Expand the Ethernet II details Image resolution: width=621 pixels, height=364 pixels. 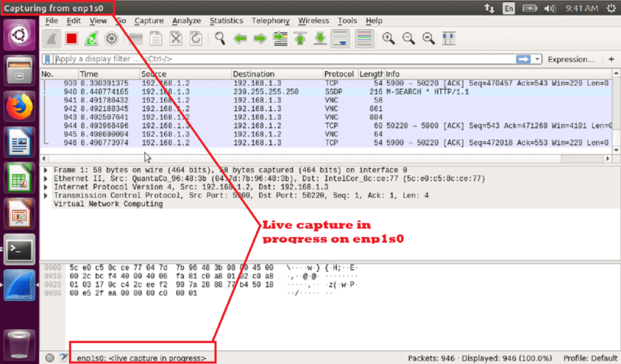point(46,179)
